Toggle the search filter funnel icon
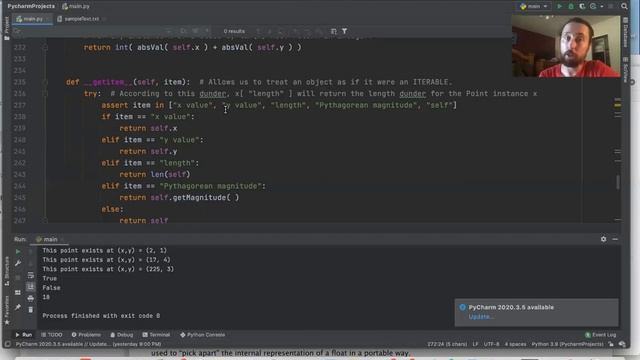 click(x=344, y=31)
